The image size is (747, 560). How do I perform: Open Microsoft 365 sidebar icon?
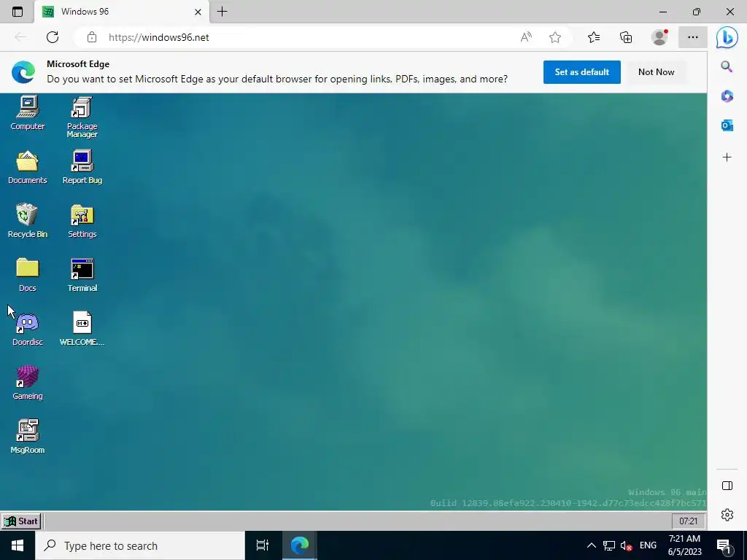pos(727,96)
